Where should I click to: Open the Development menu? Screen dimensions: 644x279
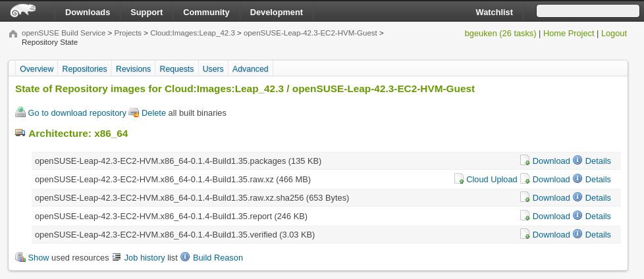point(276,12)
